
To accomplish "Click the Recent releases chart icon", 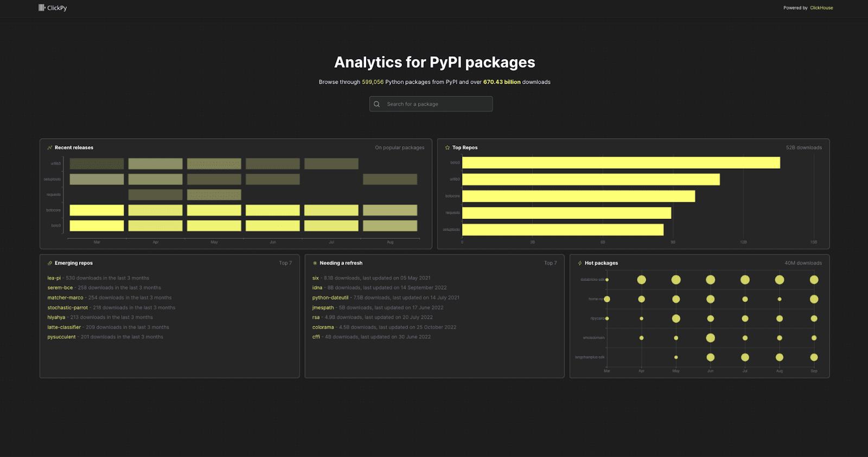I will click(50, 147).
